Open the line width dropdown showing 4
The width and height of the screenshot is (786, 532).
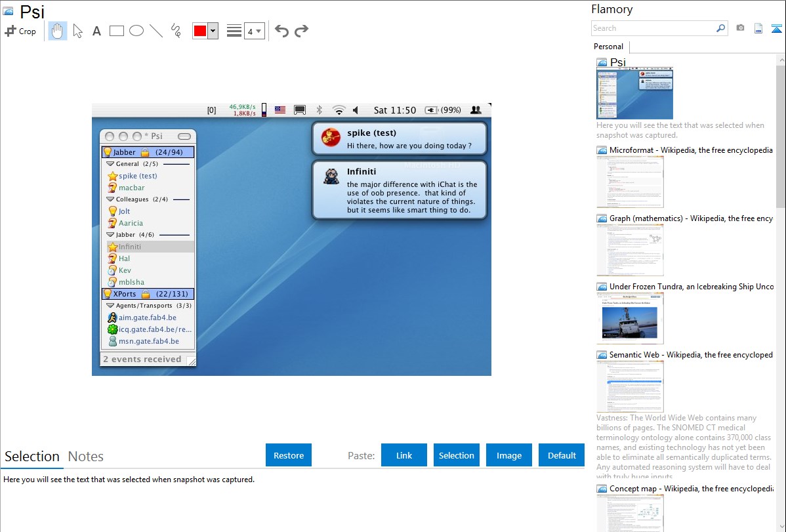(254, 31)
